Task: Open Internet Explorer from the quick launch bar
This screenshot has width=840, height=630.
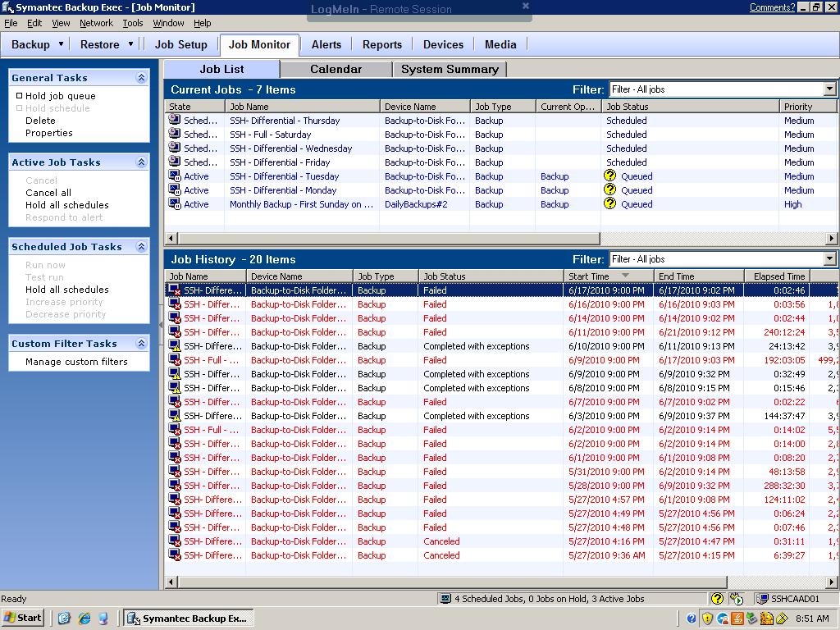Action: [84, 618]
